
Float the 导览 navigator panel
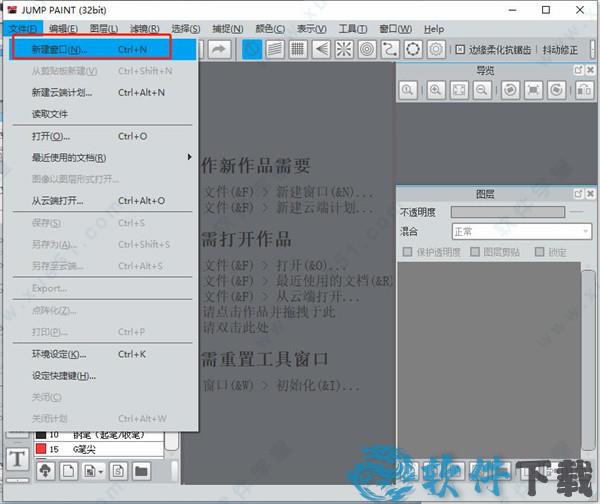pos(578,70)
